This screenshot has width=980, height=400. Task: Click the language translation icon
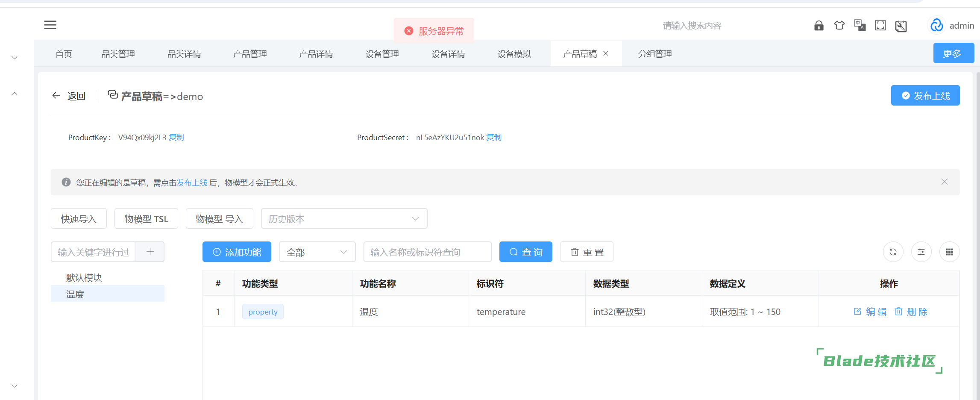tap(860, 26)
